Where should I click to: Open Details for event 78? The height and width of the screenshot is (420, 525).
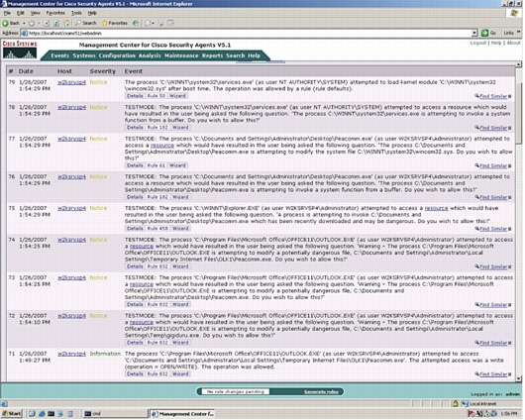[135, 127]
